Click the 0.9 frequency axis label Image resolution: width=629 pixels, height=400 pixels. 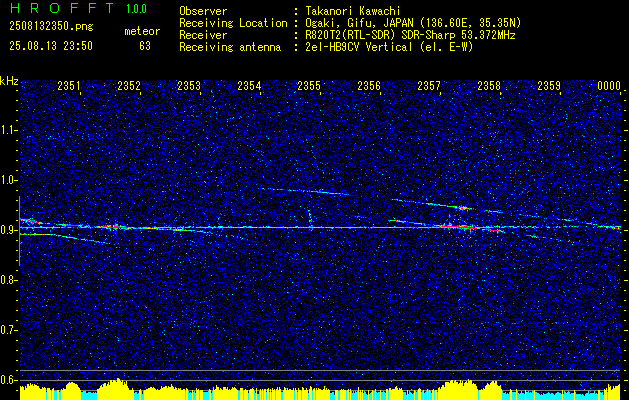click(8, 230)
